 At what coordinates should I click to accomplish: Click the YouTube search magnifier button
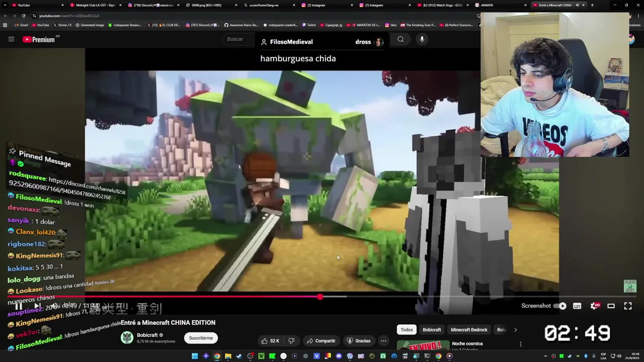(x=400, y=39)
